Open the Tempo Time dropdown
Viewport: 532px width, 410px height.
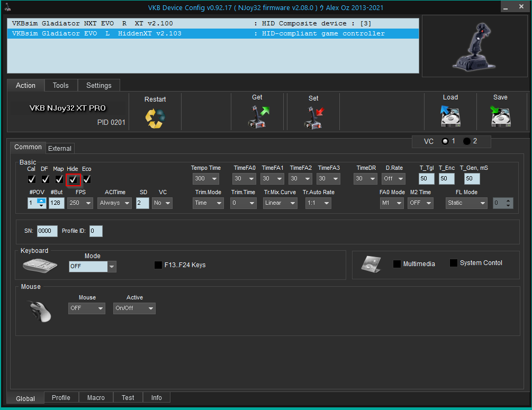click(x=206, y=179)
